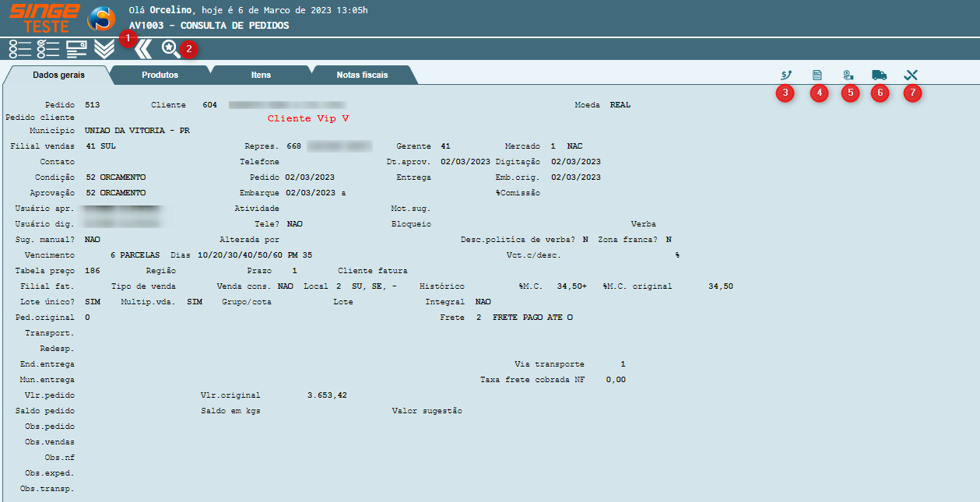This screenshot has height=502, width=980.
Task: Open the form search icon in toolbar
Action: (76, 48)
